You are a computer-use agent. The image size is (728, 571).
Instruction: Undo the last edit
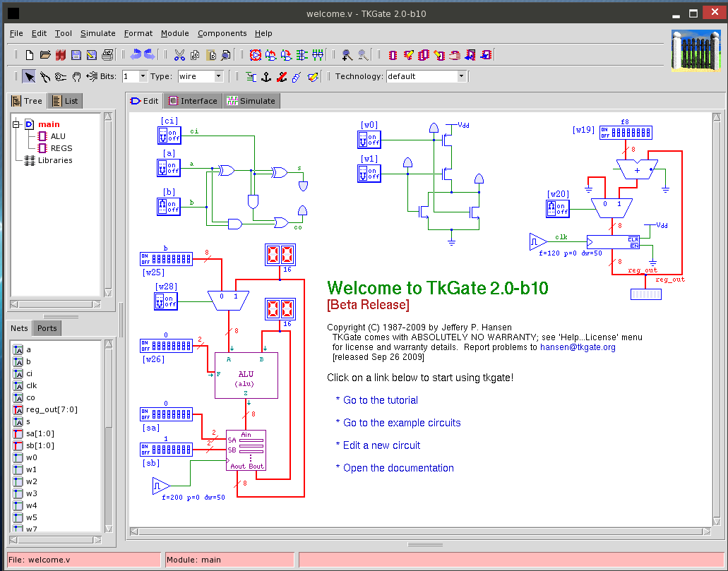[135, 55]
